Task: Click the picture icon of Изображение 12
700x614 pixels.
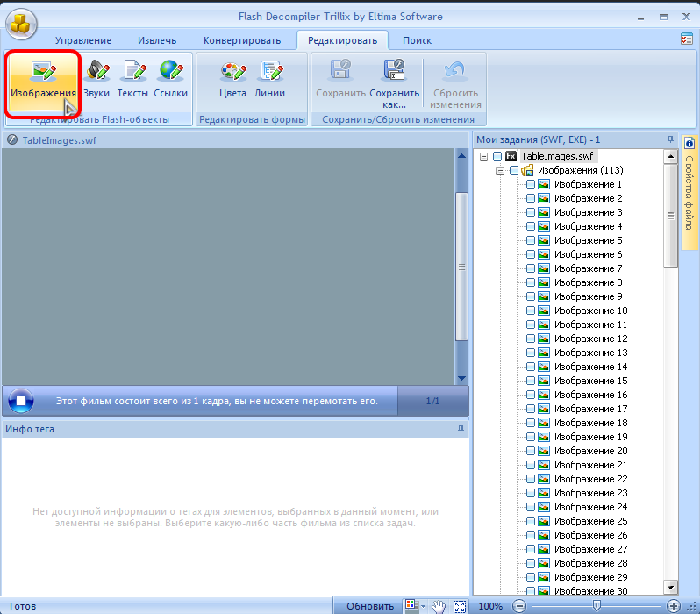Action: point(544,339)
